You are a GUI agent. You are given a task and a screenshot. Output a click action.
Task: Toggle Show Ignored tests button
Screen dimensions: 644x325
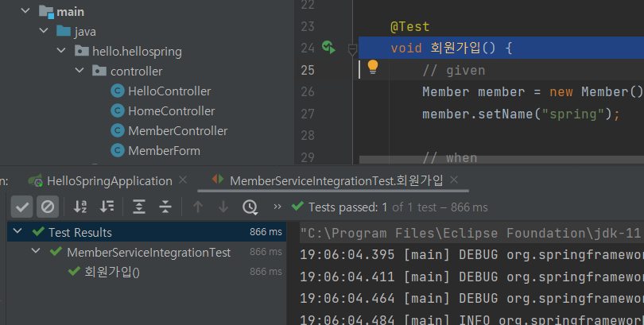[x=48, y=207]
